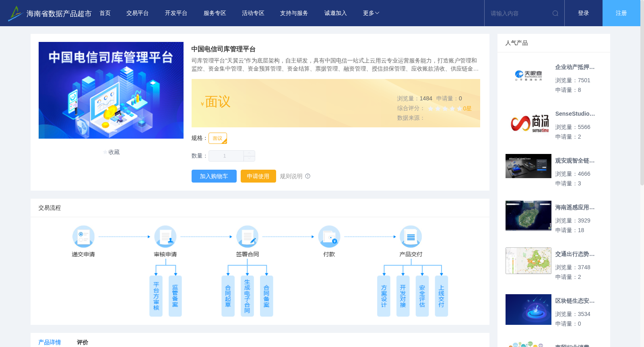Open the 服务专区 menu item

coord(215,13)
